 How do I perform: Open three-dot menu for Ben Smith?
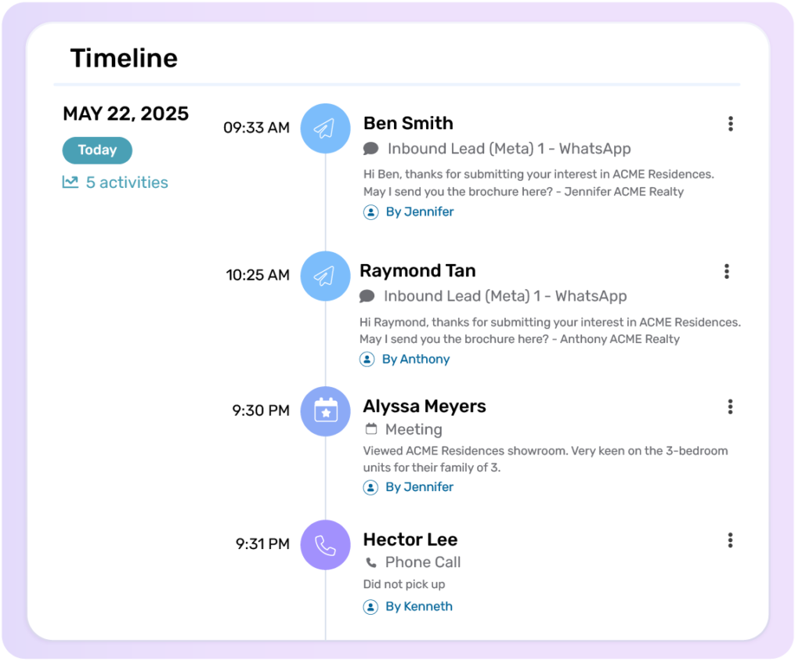pyautogui.click(x=730, y=124)
